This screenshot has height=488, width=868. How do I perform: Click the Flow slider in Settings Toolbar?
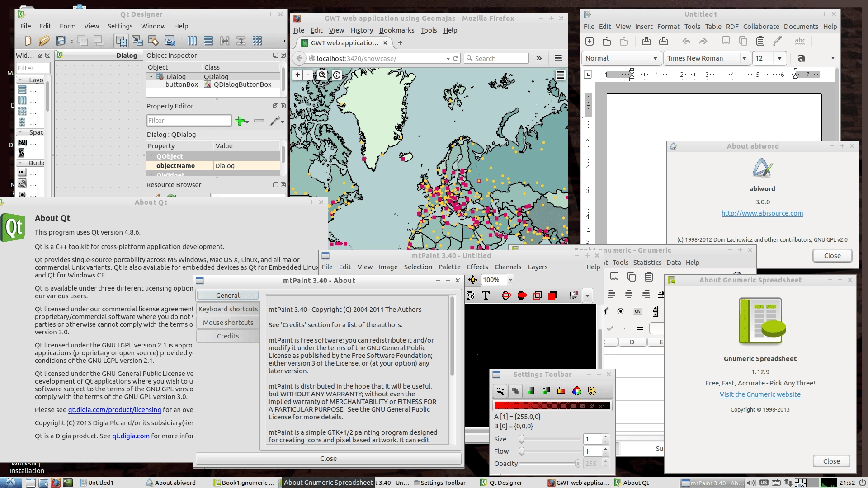coord(550,451)
